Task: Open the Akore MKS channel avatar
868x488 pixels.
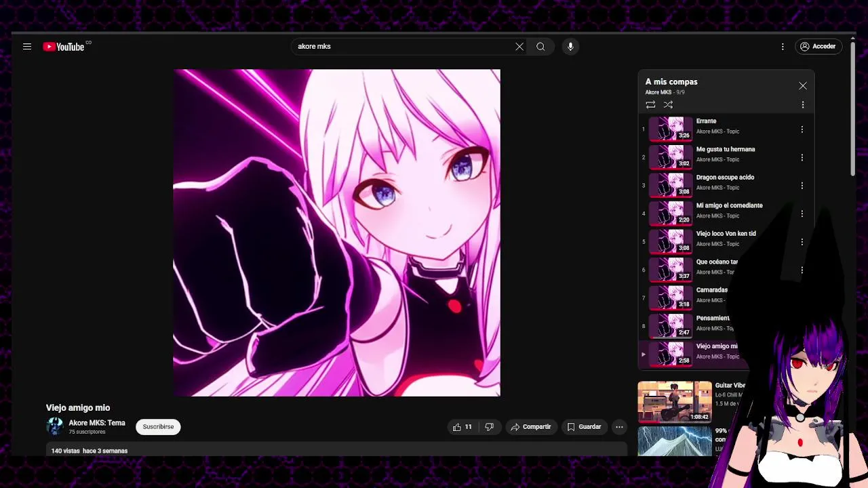Action: click(55, 426)
